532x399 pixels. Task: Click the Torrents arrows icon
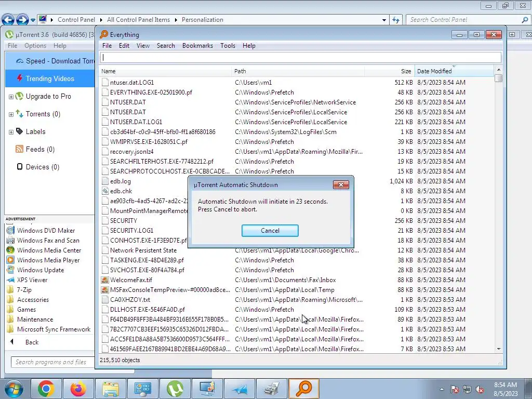[19, 114]
